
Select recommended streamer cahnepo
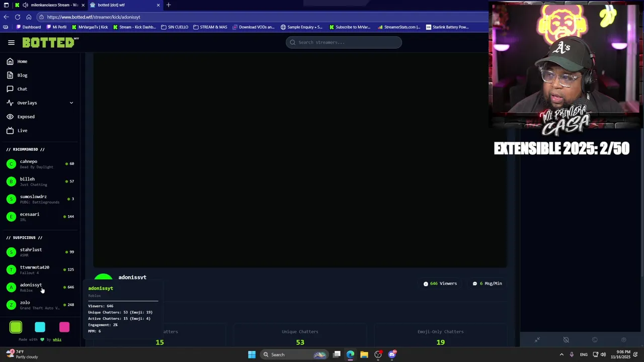[x=40, y=164]
